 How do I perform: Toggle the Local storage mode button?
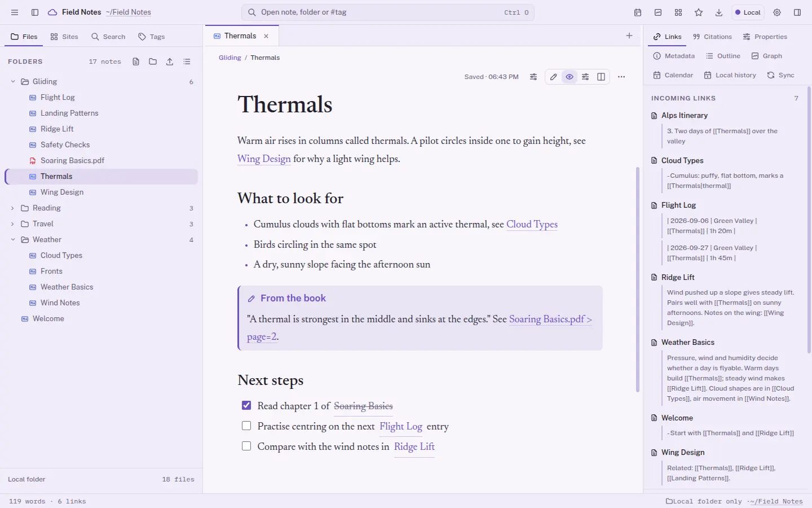pyautogui.click(x=748, y=12)
